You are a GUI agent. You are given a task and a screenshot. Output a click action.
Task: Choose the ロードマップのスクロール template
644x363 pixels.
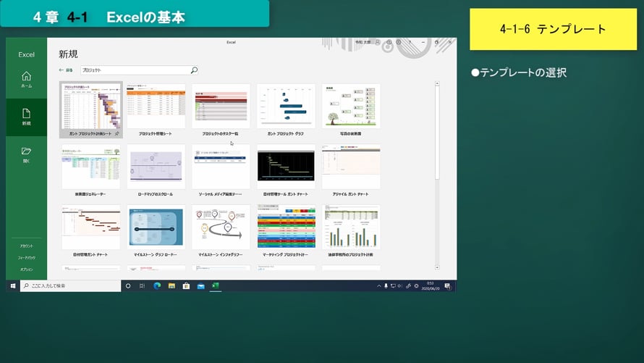(156, 170)
